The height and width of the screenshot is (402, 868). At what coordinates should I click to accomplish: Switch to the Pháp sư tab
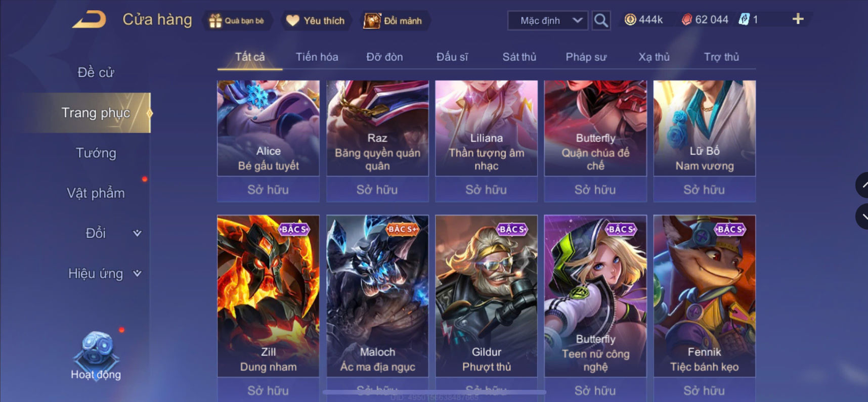click(x=586, y=57)
